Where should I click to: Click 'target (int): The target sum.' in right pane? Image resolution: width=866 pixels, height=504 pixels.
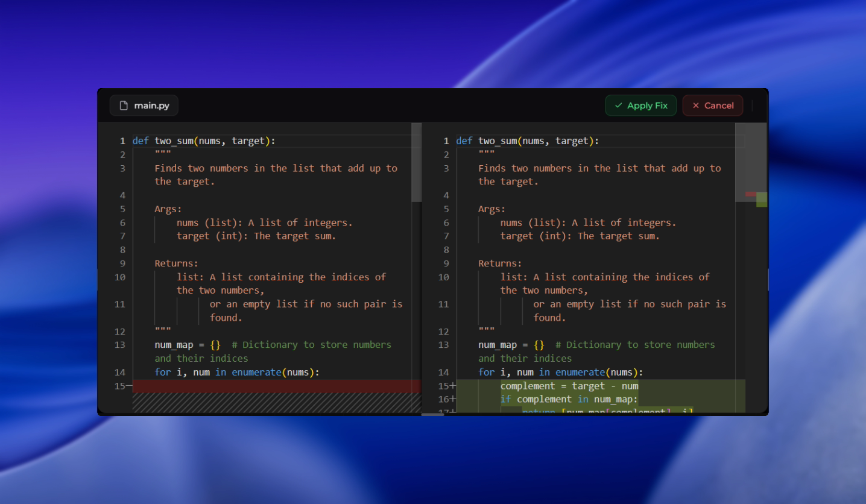(x=580, y=236)
